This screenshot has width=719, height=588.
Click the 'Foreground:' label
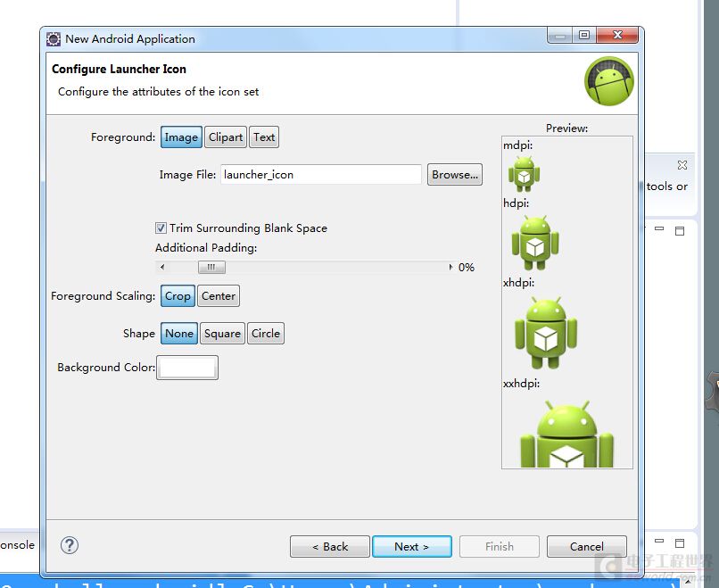tap(123, 137)
